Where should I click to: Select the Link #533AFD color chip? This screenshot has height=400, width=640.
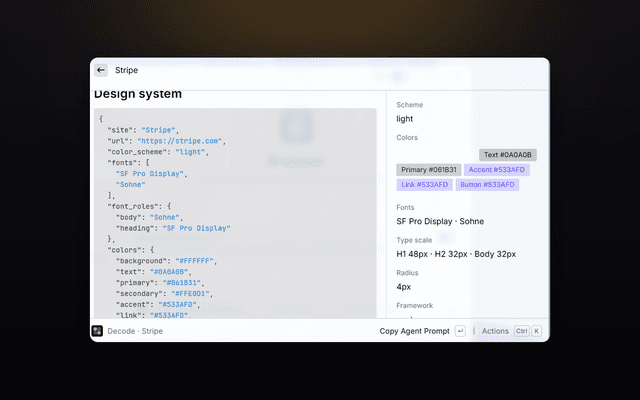point(424,184)
